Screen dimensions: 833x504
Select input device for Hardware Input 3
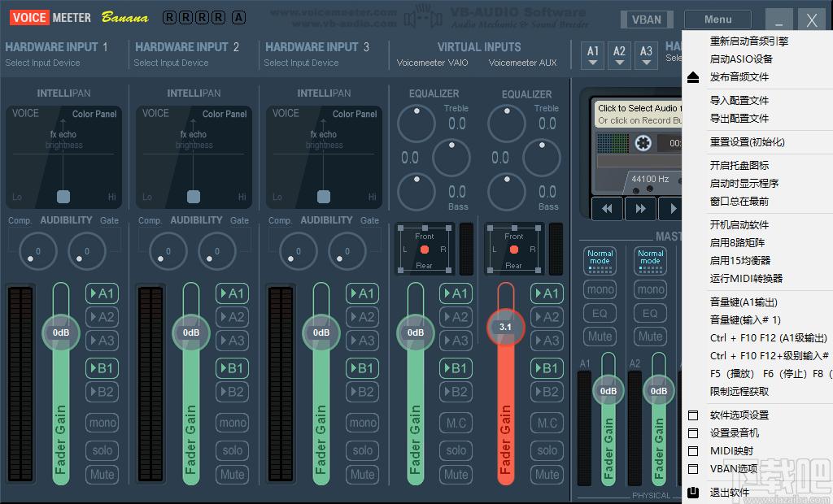[x=301, y=63]
